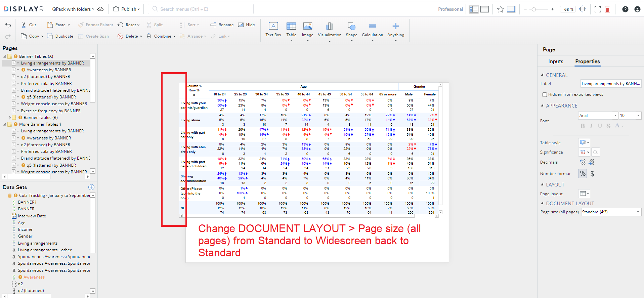Image resolution: width=644 pixels, height=298 pixels.
Task: Switch to the Properties tab
Action: [587, 61]
